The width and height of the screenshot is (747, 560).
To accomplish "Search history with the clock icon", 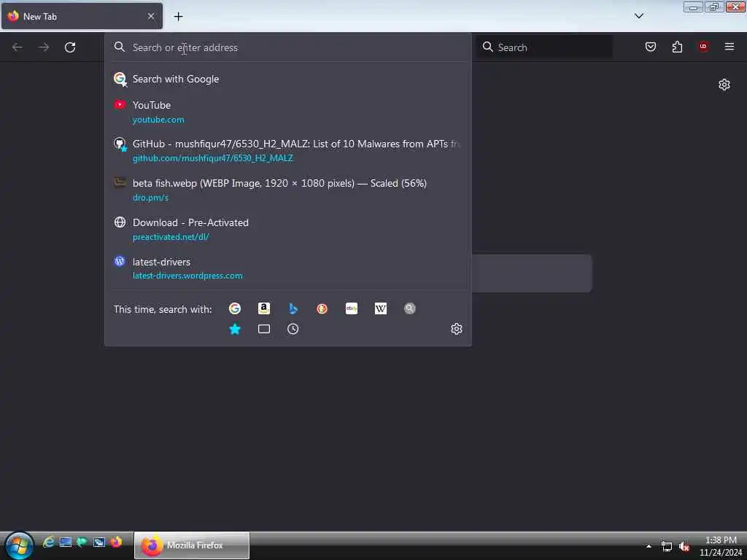I will click(x=293, y=329).
